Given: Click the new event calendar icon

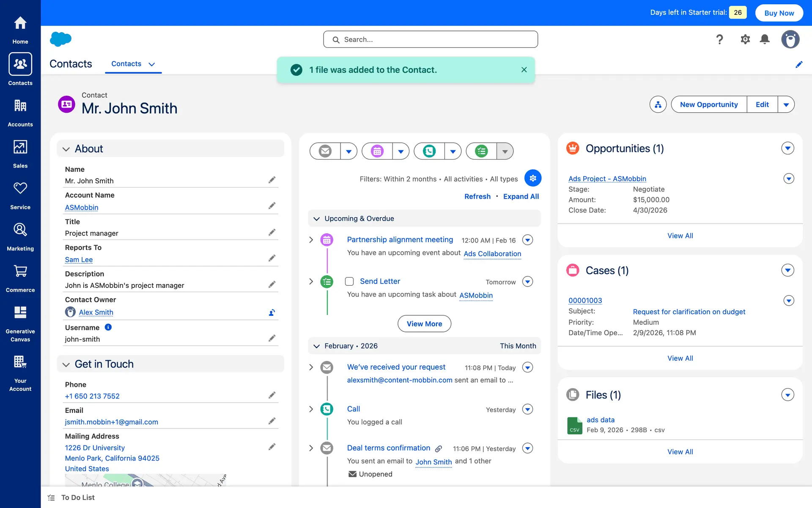Looking at the screenshot, I should click(x=377, y=151).
